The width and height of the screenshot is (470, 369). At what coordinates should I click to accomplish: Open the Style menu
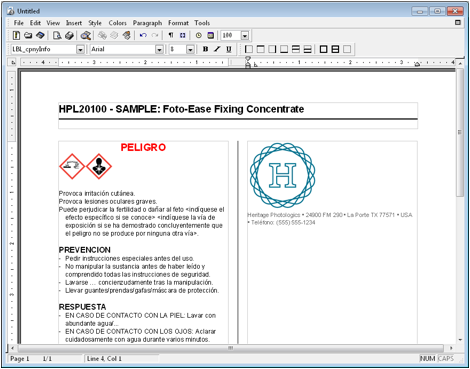[x=95, y=23]
